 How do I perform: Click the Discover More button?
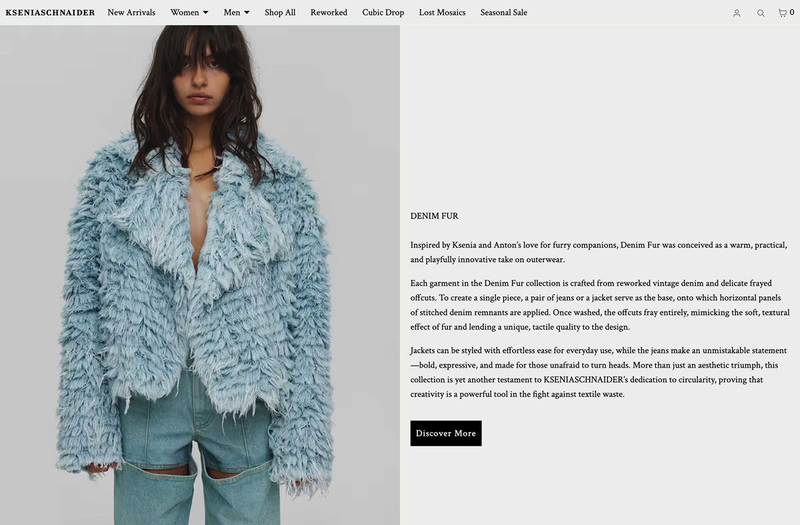446,433
